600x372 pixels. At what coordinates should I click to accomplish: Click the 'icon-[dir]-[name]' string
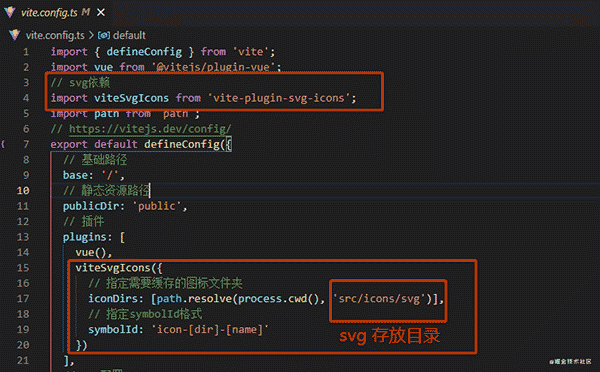[210, 330]
